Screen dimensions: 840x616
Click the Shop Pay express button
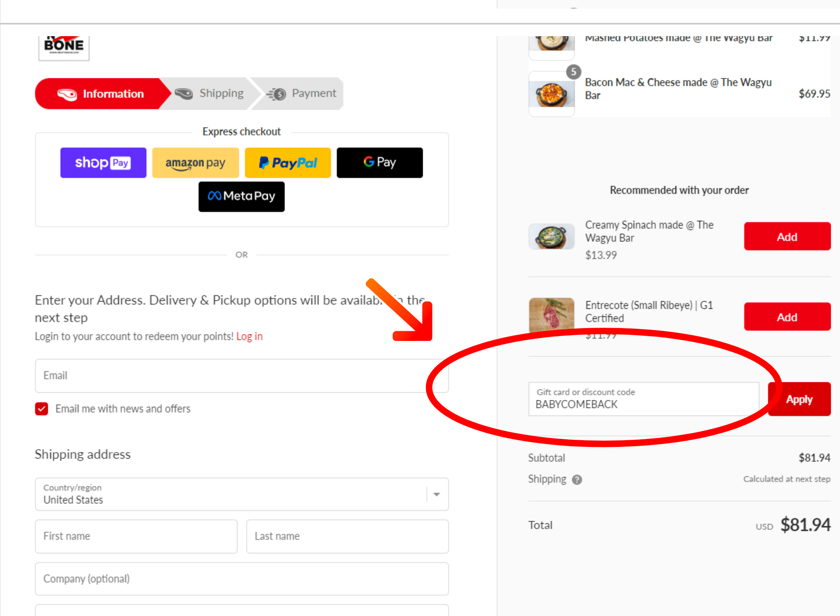point(103,163)
